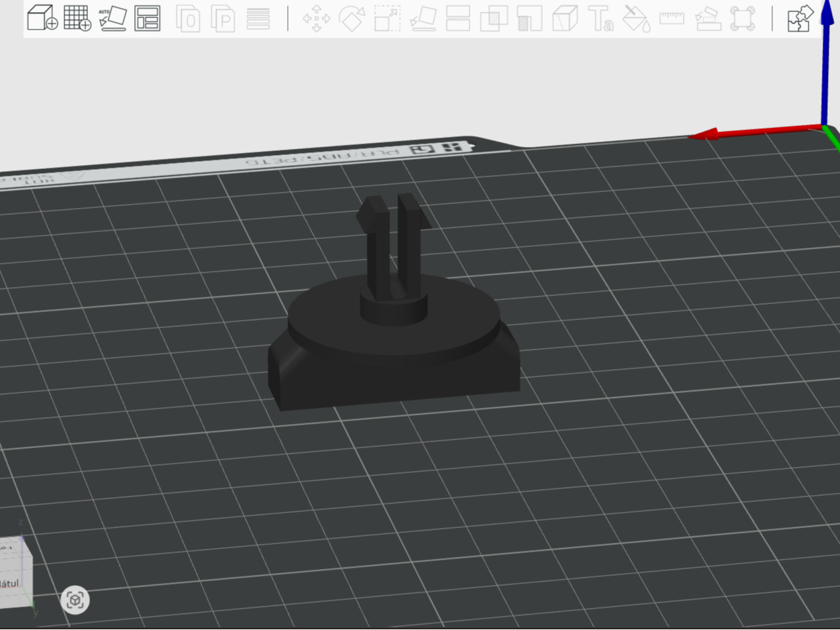840x630 pixels.
Task: Open Mesh boolean tool
Action: coord(494,18)
